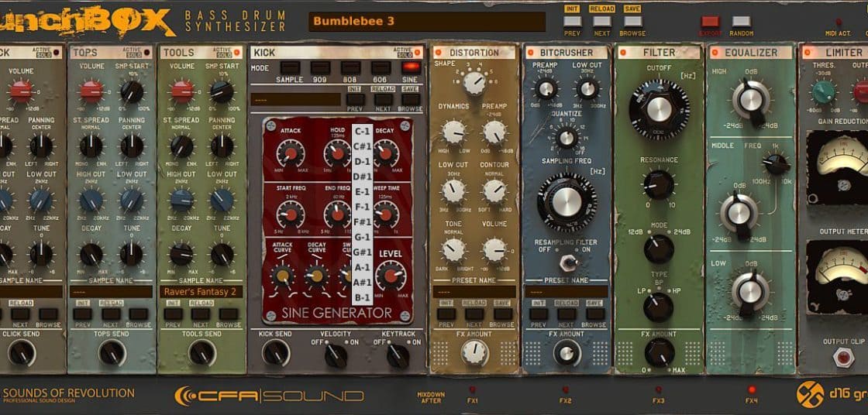The image size is (868, 415).
Task: Click the Filter Type LP/BP/HP selector knob
Action: pos(658,307)
